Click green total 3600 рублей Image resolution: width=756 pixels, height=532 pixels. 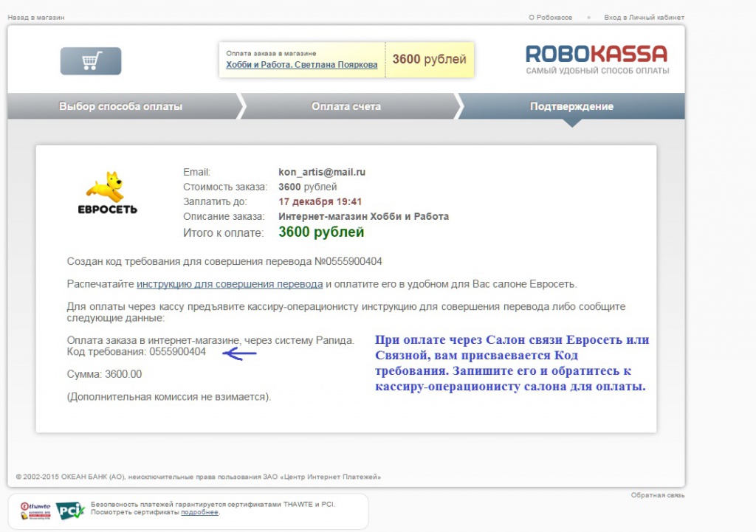321,232
